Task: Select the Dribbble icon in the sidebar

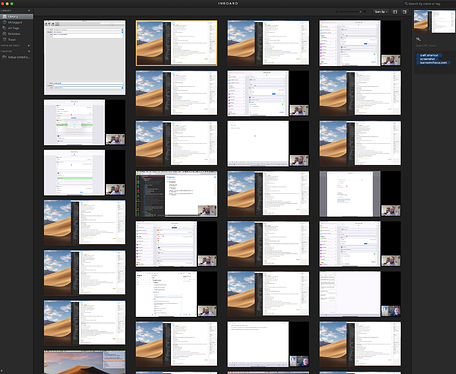Action: [x=4, y=34]
